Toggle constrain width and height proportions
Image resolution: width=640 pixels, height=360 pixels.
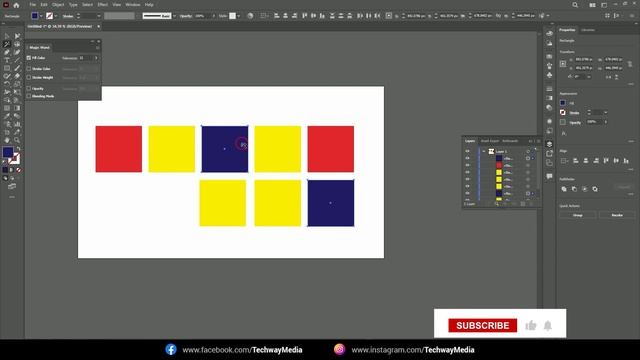point(630,64)
